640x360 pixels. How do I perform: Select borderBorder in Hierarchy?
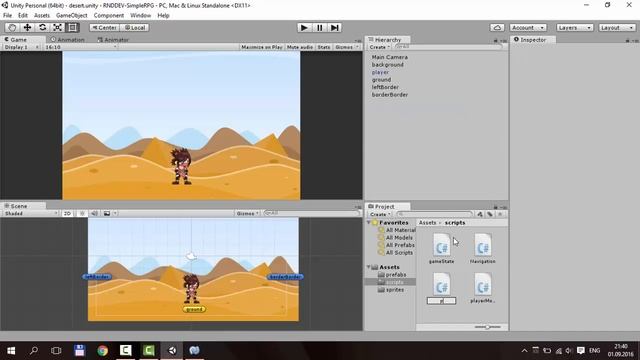tap(390, 95)
